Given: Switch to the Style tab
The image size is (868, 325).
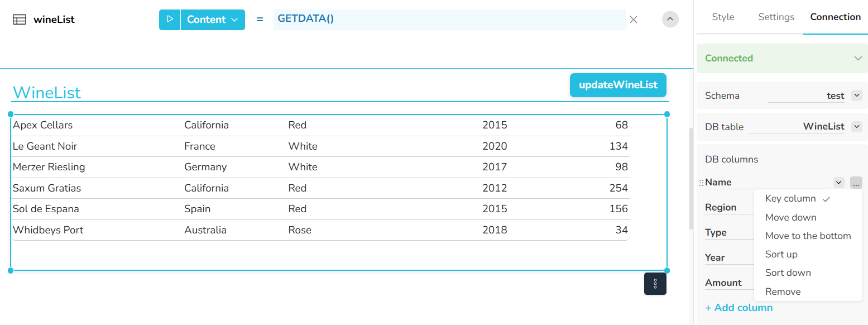Looking at the screenshot, I should [723, 17].
